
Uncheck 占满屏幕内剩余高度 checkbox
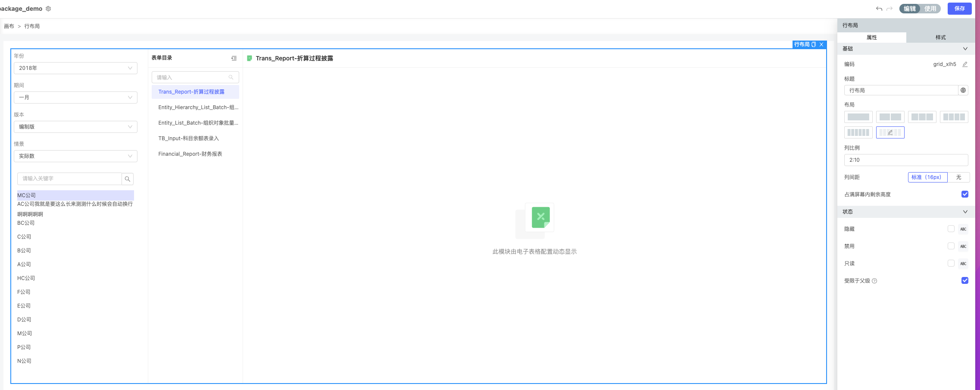(964, 194)
